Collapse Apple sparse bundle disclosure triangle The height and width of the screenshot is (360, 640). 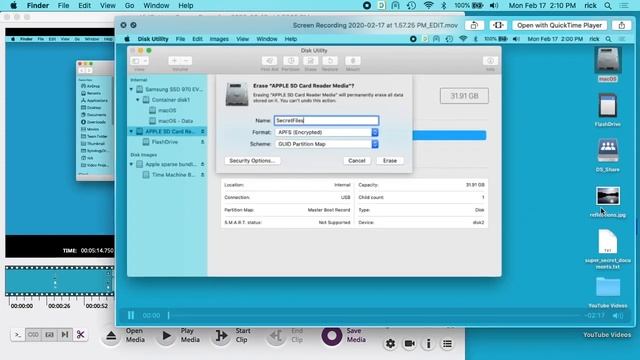coord(131,164)
